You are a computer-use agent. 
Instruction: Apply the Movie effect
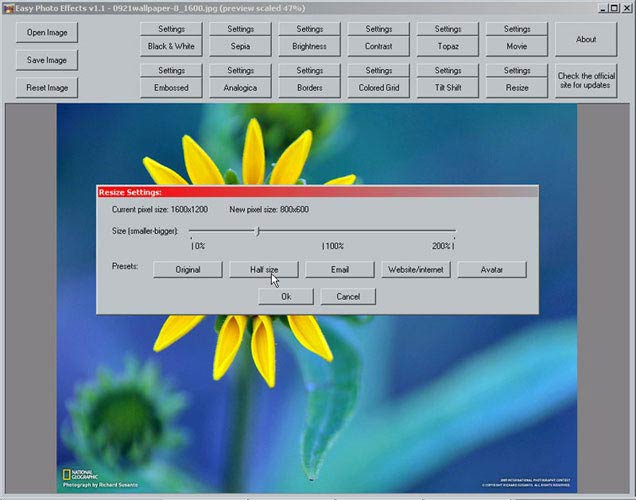pyautogui.click(x=517, y=46)
